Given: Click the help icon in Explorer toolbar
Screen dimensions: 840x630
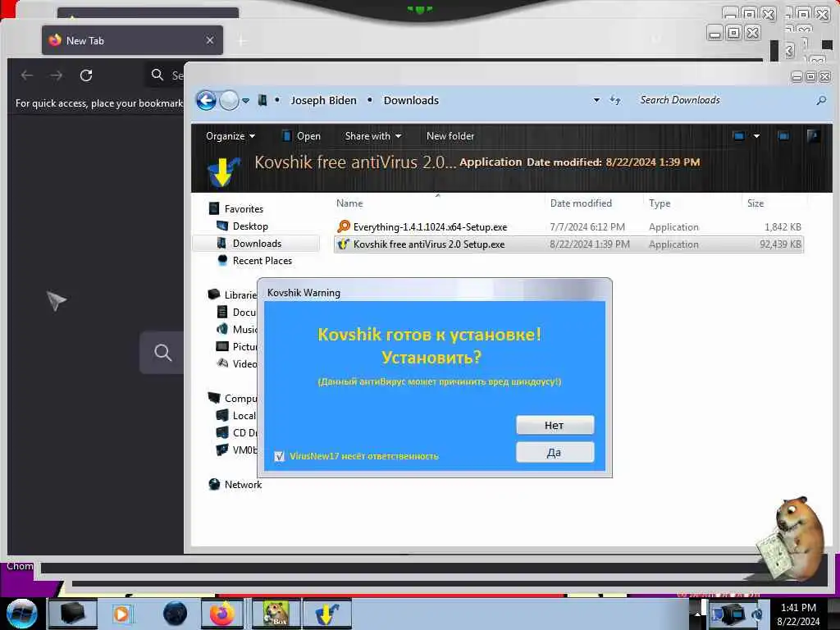Looking at the screenshot, I should [813, 136].
